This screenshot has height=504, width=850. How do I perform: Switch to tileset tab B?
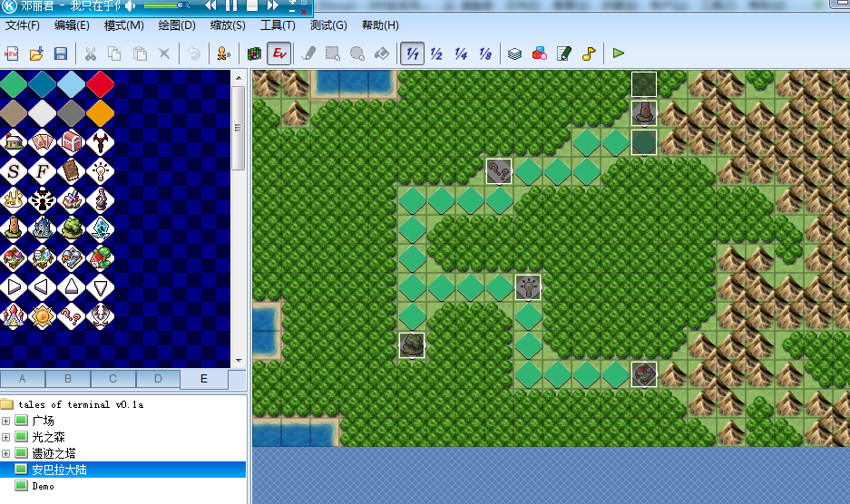tap(68, 379)
